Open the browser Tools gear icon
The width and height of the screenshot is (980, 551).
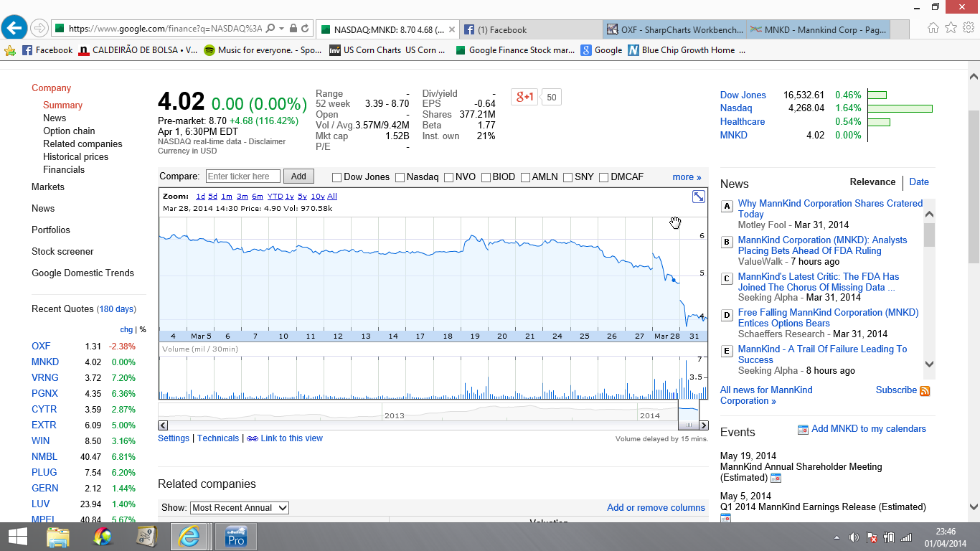point(968,28)
